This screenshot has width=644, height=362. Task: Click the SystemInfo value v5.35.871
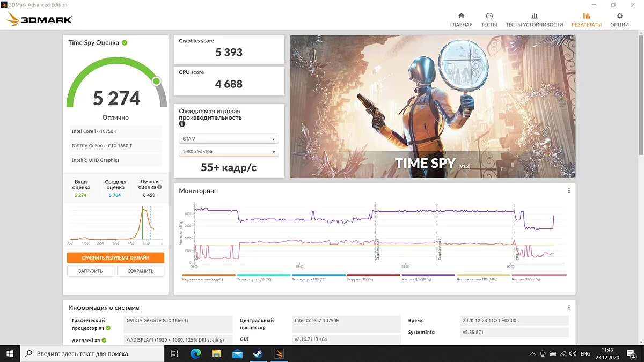pyautogui.click(x=515, y=333)
